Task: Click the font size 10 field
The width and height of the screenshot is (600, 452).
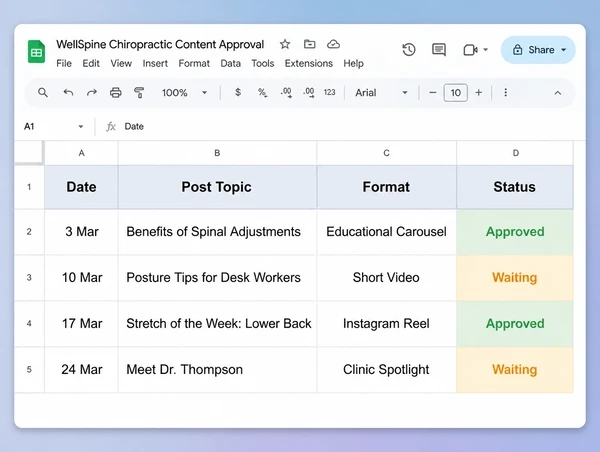Action: (x=455, y=93)
